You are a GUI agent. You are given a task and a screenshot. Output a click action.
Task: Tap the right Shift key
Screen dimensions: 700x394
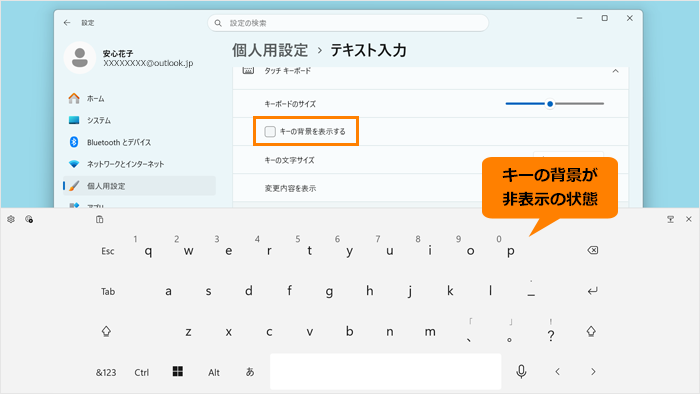pyautogui.click(x=591, y=331)
